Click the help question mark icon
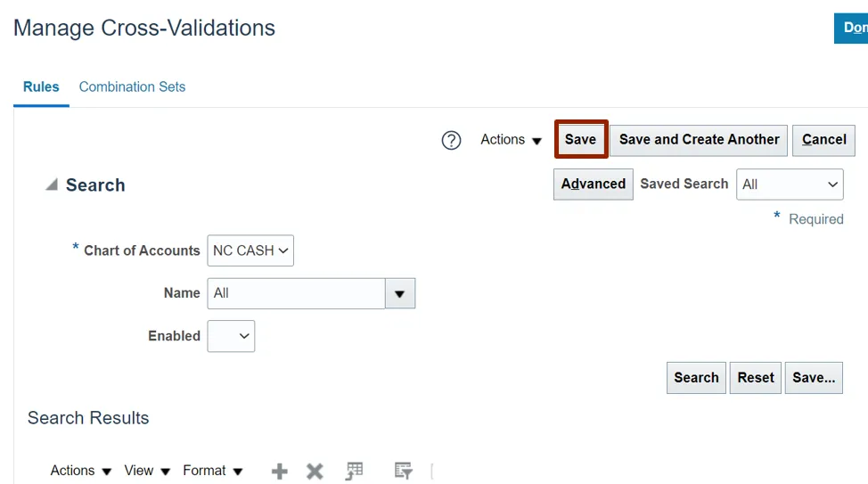This screenshot has height=484, width=868. pyautogui.click(x=452, y=140)
